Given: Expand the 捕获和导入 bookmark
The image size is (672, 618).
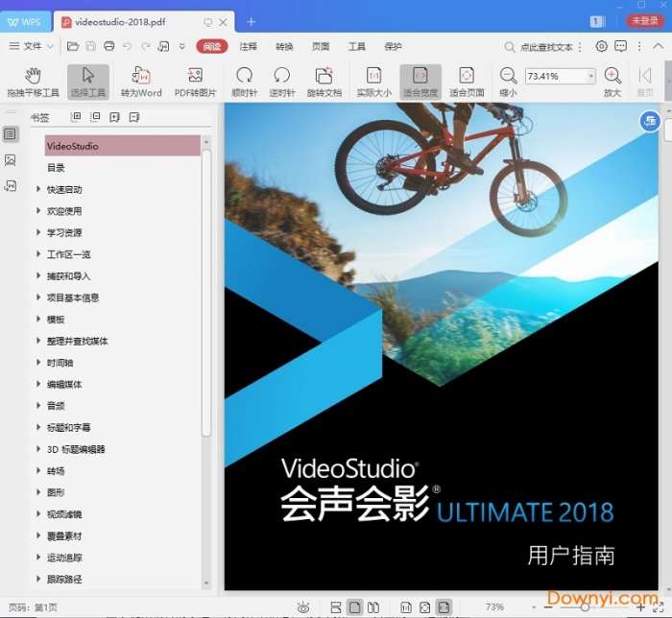Looking at the screenshot, I should pyautogui.click(x=38, y=275).
